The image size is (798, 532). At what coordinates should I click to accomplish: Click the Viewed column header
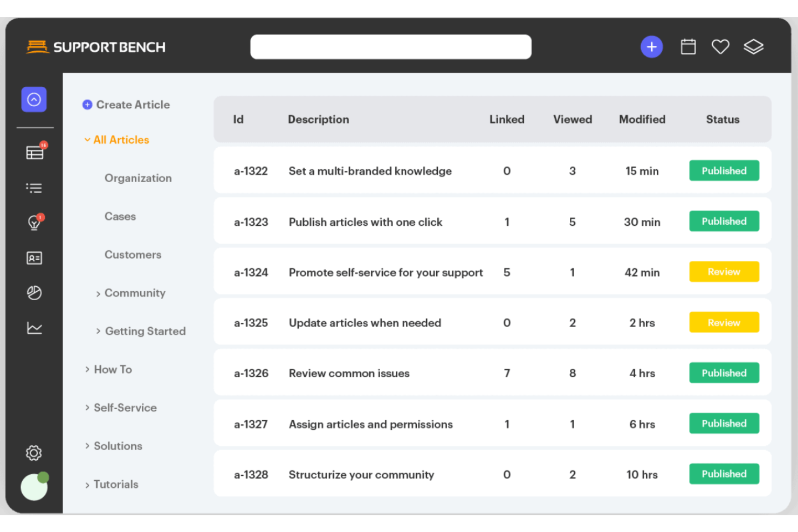pyautogui.click(x=573, y=119)
